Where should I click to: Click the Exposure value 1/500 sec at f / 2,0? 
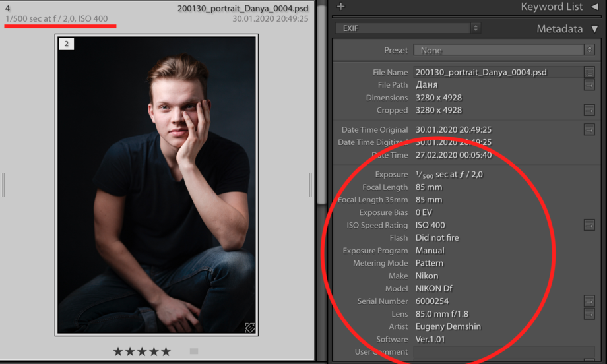coord(449,175)
